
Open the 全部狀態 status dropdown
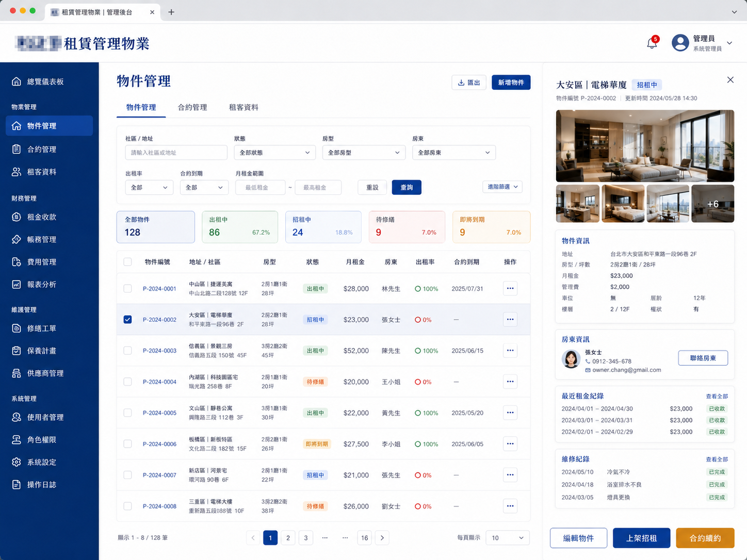pos(274,153)
